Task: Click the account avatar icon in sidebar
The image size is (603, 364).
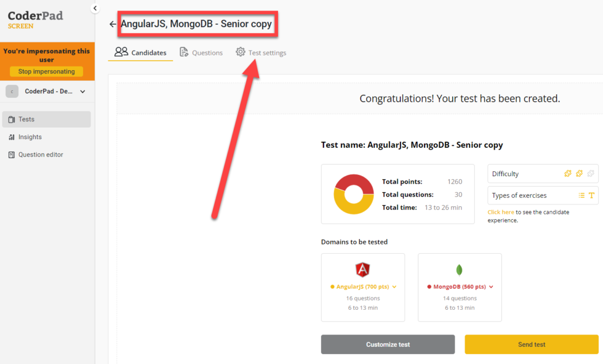Action: (12, 91)
